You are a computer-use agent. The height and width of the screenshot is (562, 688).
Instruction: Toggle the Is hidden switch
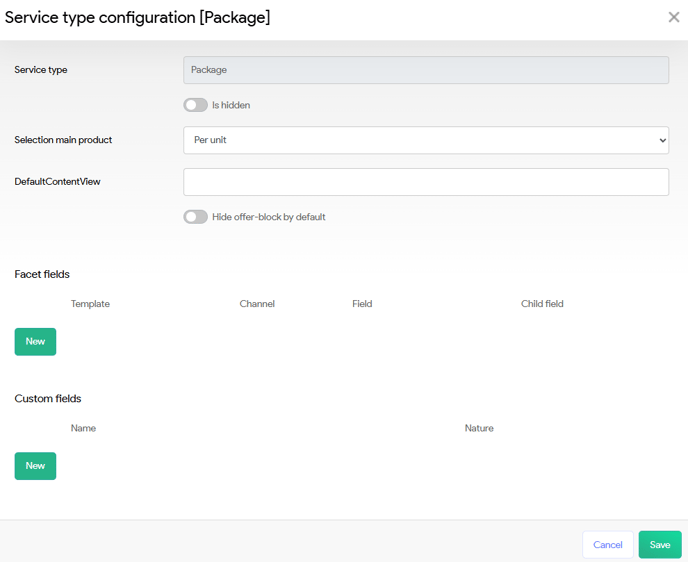click(195, 105)
